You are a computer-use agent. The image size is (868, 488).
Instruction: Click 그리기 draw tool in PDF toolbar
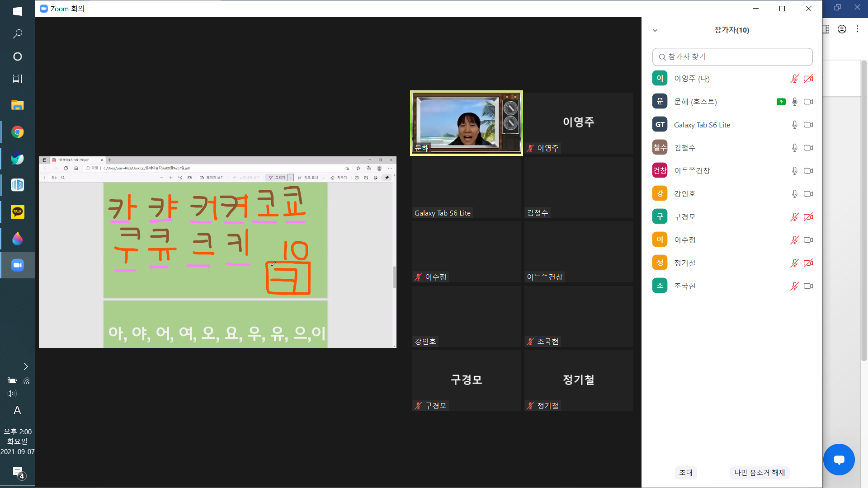pyautogui.click(x=277, y=178)
